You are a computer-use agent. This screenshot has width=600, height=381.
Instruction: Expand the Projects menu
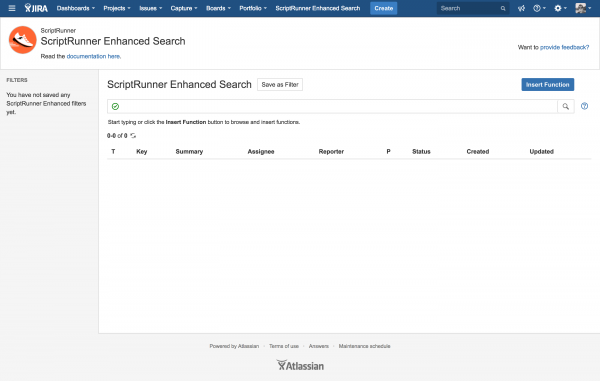click(x=117, y=8)
